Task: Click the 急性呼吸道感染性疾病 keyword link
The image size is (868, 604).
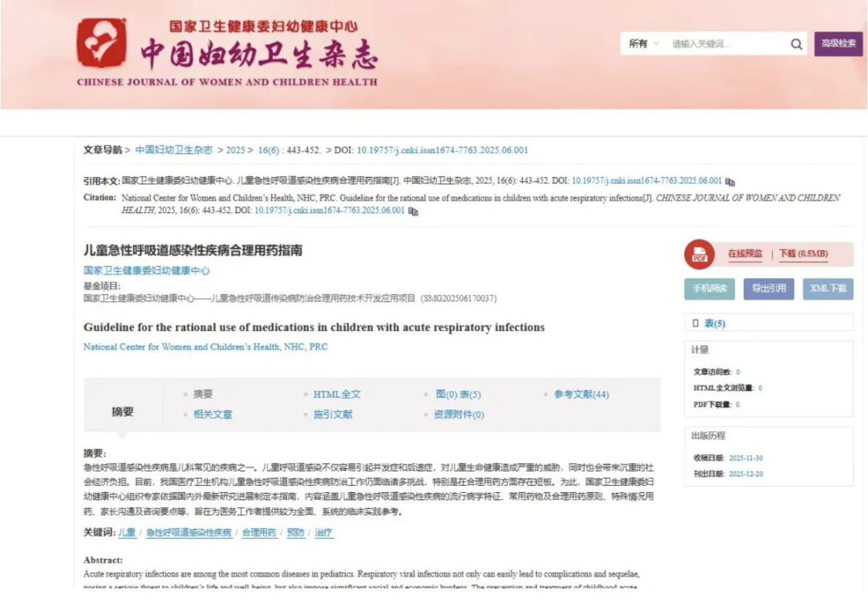Action: click(188, 533)
